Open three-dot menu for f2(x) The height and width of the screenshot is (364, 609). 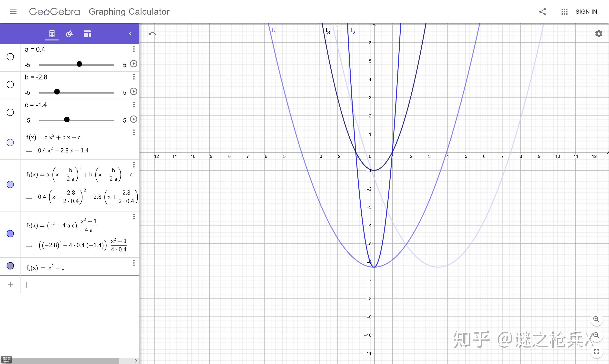[x=134, y=217]
